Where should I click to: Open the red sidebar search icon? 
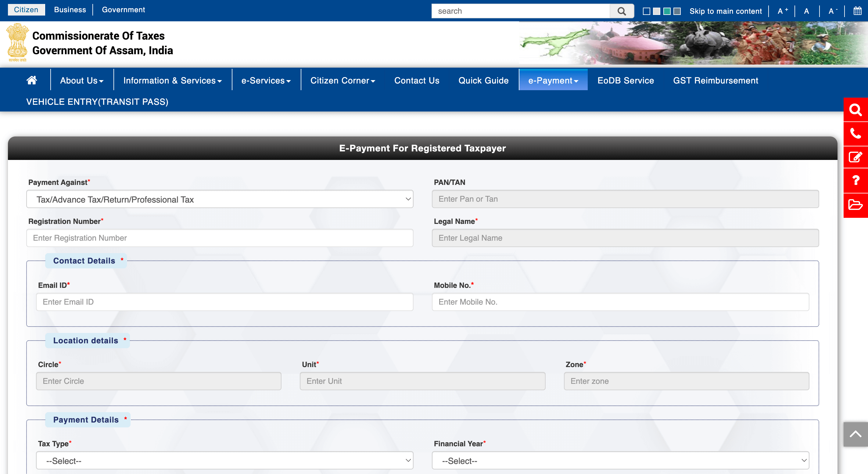coord(855,110)
